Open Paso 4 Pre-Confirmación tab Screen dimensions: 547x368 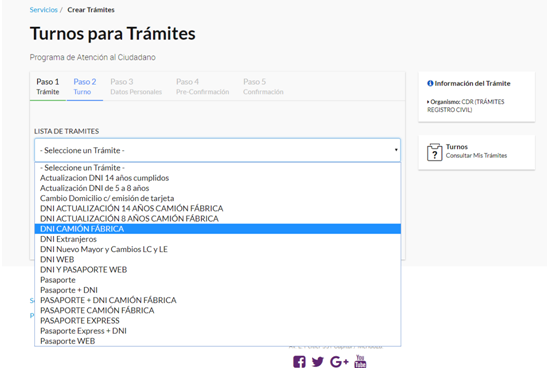coord(203,87)
